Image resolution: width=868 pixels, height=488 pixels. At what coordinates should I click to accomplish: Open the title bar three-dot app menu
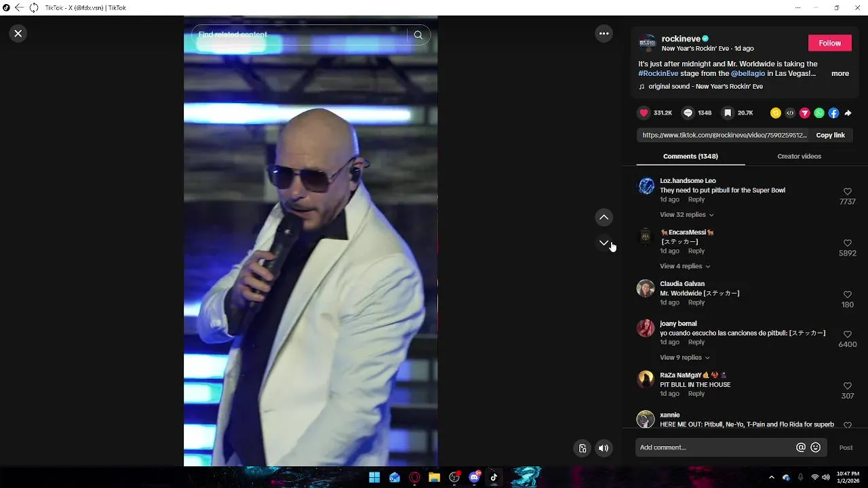(797, 7)
